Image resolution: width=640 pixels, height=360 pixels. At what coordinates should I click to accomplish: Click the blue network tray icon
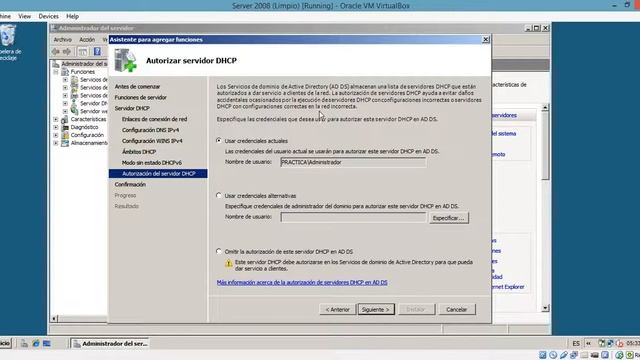point(611,343)
